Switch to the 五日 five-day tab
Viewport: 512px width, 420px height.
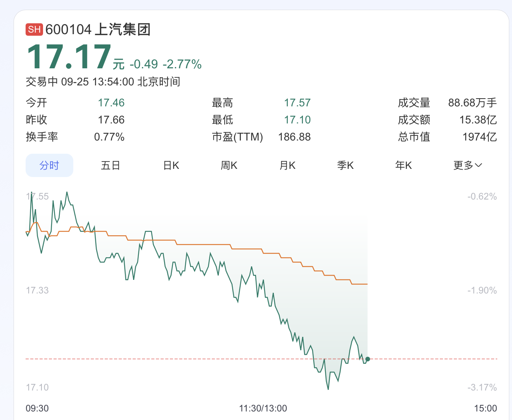click(111, 165)
